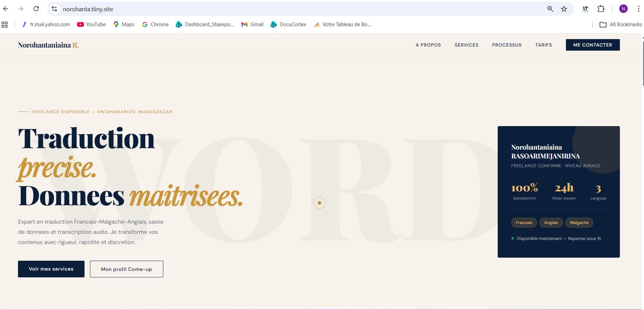Click the browser back arrow
The image size is (644, 310).
point(6,9)
